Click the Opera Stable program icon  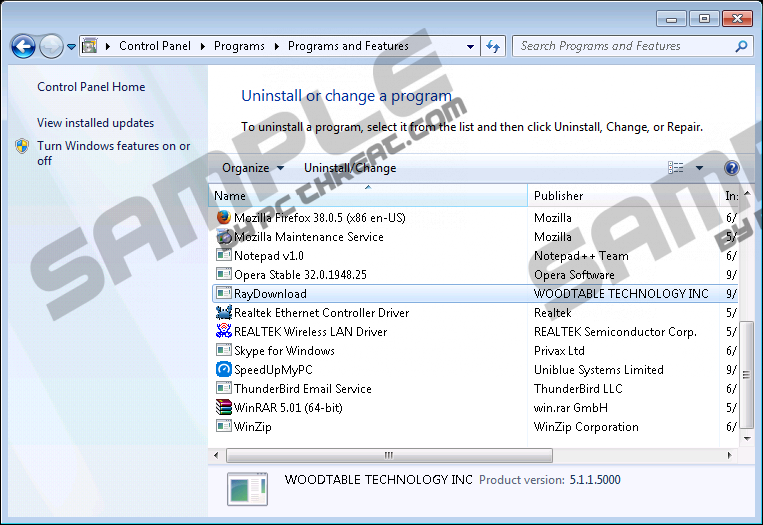[224, 274]
